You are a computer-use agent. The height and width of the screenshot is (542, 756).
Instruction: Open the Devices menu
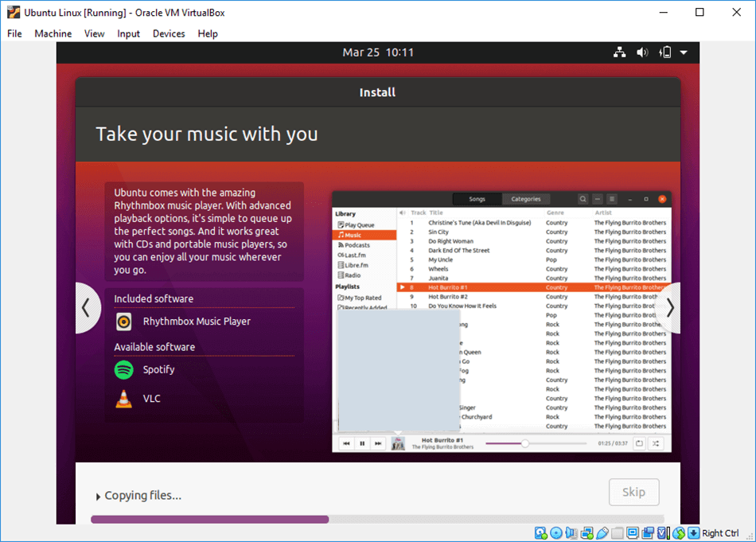click(169, 33)
